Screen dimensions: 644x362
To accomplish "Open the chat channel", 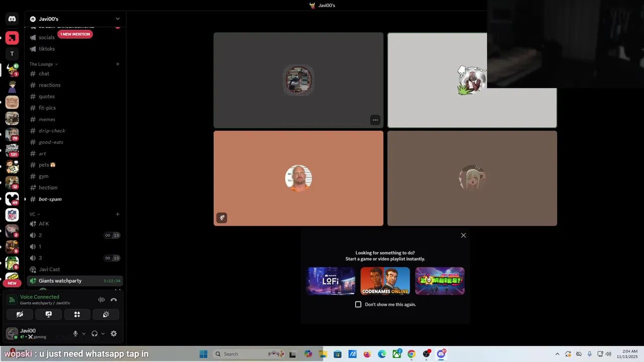I will tap(75, 73).
